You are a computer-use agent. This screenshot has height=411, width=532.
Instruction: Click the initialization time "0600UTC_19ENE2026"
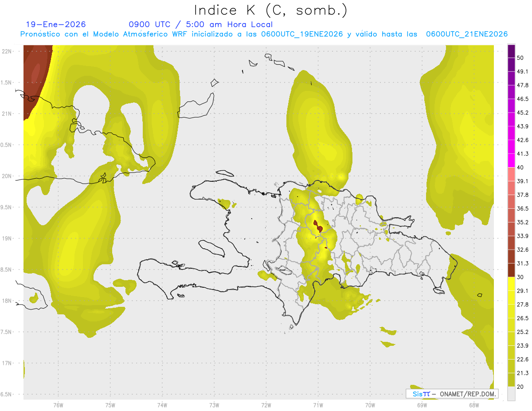(x=301, y=34)
